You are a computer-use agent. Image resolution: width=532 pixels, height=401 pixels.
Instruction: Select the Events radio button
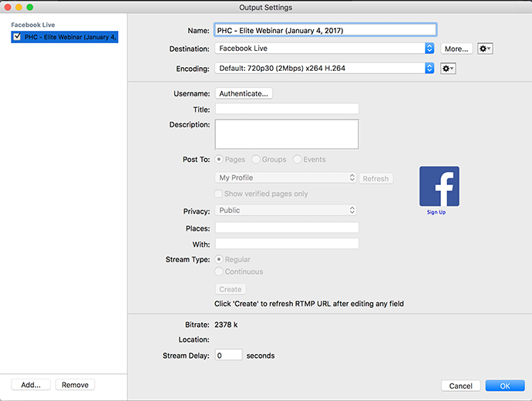point(297,159)
